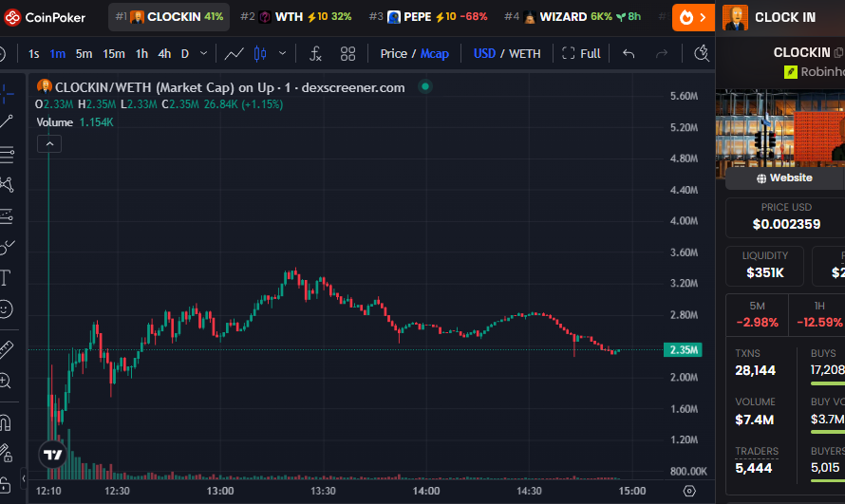Switch to line chart style

pyautogui.click(x=234, y=53)
